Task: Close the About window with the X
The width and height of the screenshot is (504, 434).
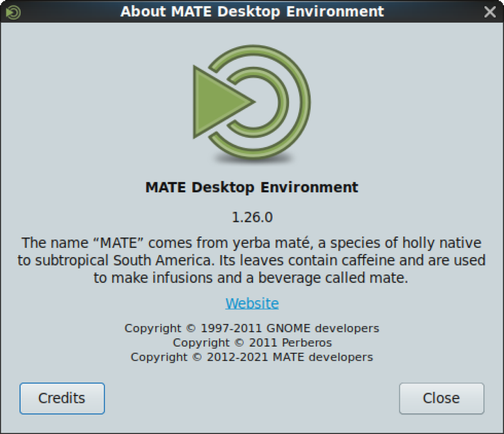Action: click(x=490, y=12)
